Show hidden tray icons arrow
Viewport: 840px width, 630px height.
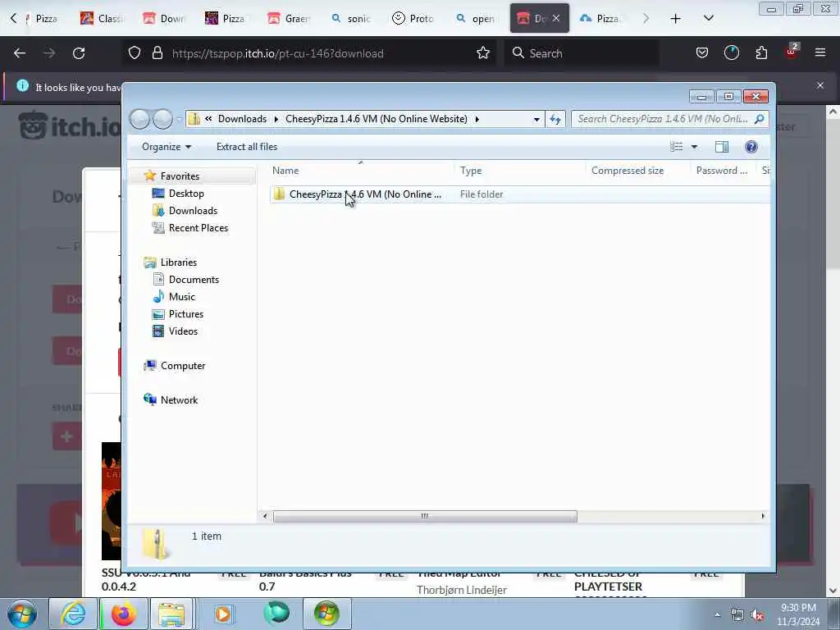click(717, 615)
